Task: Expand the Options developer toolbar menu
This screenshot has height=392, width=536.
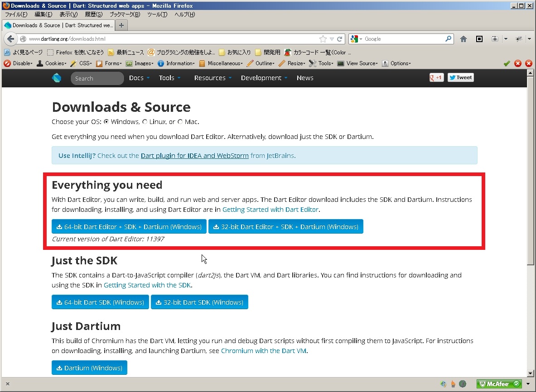Action: (x=396, y=63)
